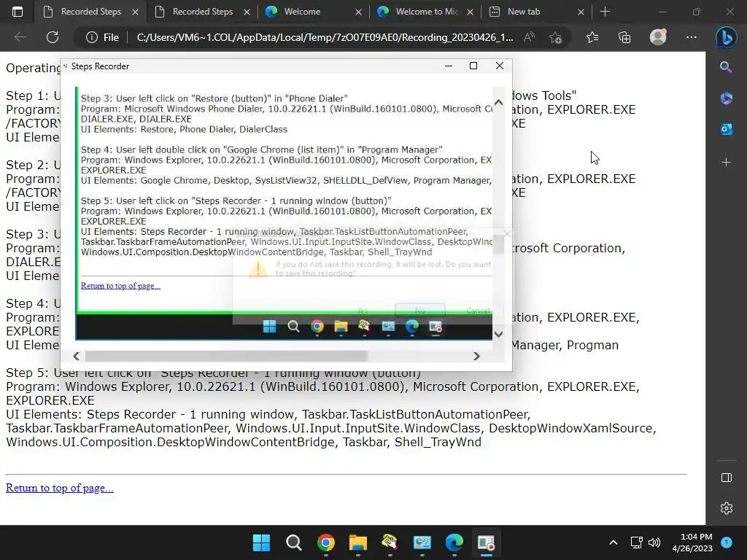Image resolution: width=747 pixels, height=560 pixels.
Task: Open Microsoft 365 in Edge sidebar
Action: point(726,98)
